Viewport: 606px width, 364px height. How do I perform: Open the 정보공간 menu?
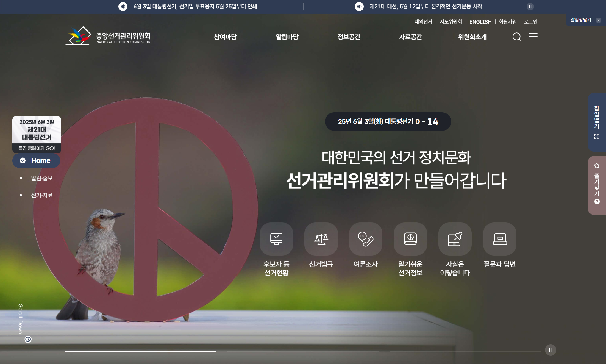click(x=349, y=37)
